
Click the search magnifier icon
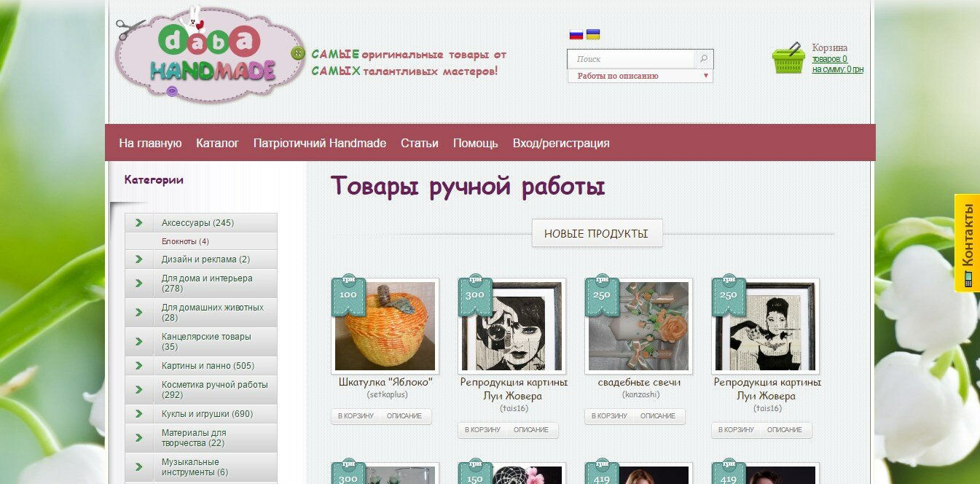704,59
